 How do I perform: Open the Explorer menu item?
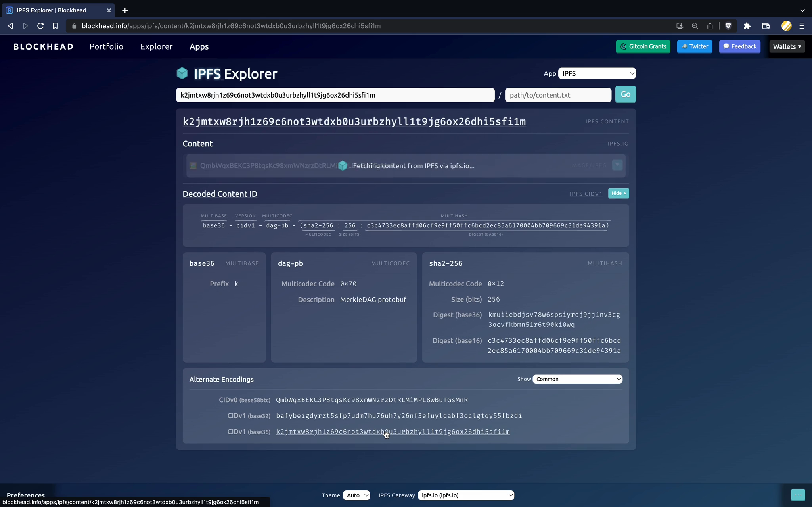[x=157, y=46]
